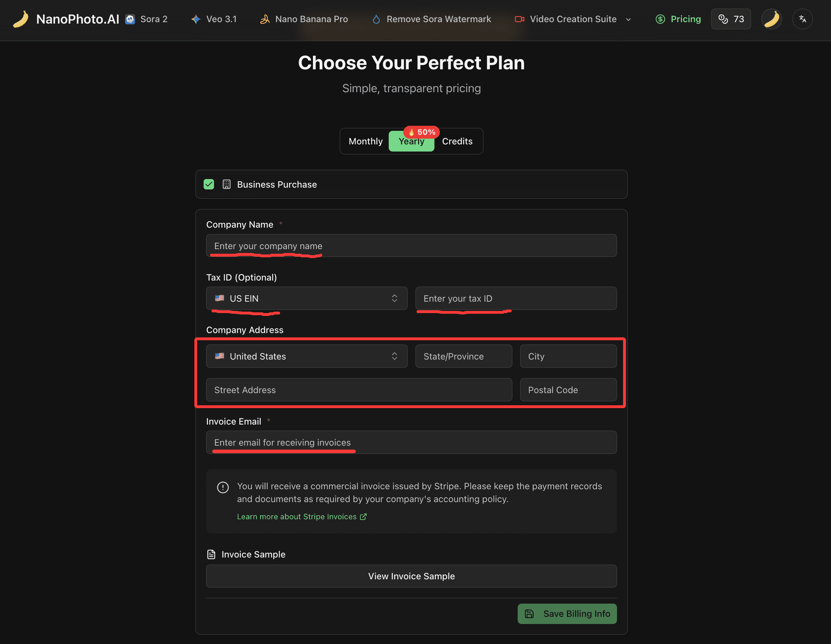
Task: Click the Learn more about Stripe Invoices link
Action: 303,516
